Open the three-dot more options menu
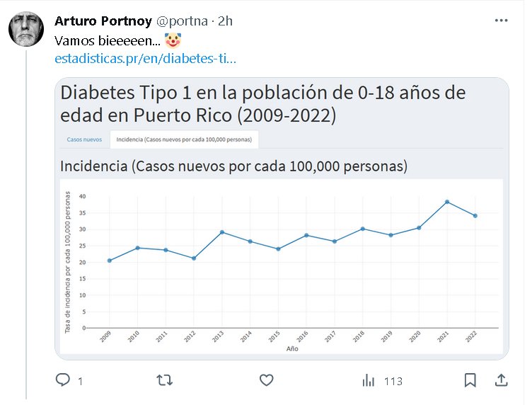 501,21
